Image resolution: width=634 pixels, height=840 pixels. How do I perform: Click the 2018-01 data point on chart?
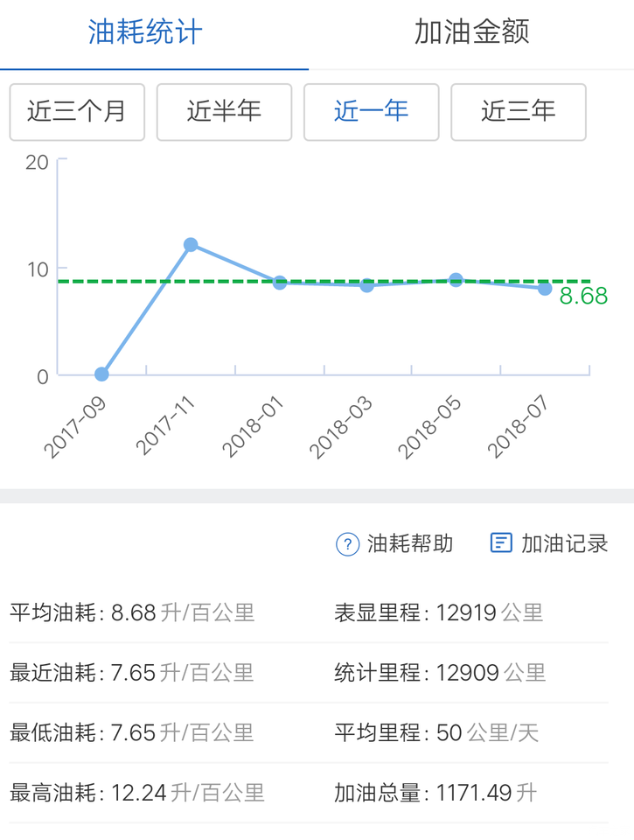280,283
